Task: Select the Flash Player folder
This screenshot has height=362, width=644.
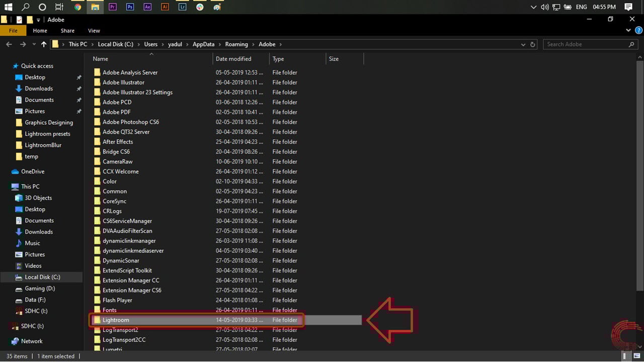Action: coord(117,300)
